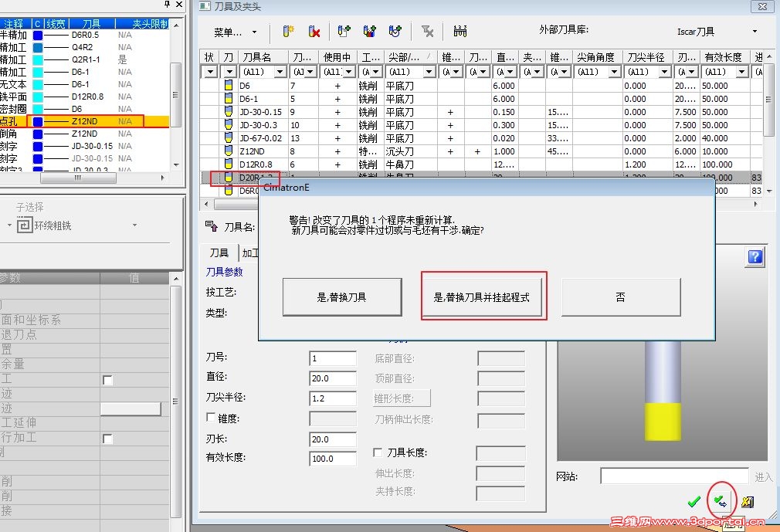The width and height of the screenshot is (780, 532).
Task: Click the 刀具 column header in left list
Action: click(92, 23)
